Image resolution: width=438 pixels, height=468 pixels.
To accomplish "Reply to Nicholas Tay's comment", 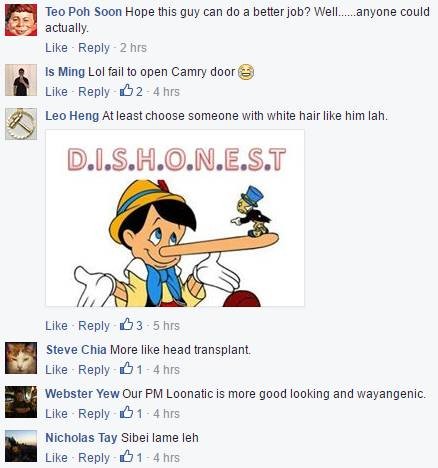I will (94, 458).
